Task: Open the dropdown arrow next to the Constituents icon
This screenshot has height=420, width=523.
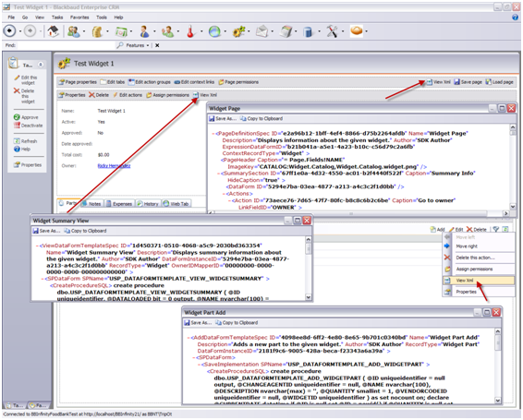Action: click(x=84, y=32)
